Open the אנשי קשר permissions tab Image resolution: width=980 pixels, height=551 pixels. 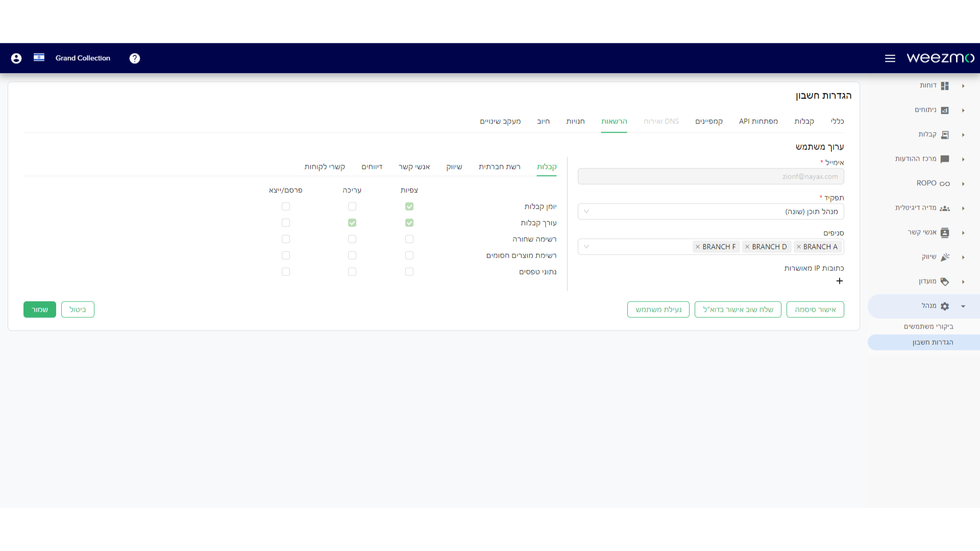414,167
